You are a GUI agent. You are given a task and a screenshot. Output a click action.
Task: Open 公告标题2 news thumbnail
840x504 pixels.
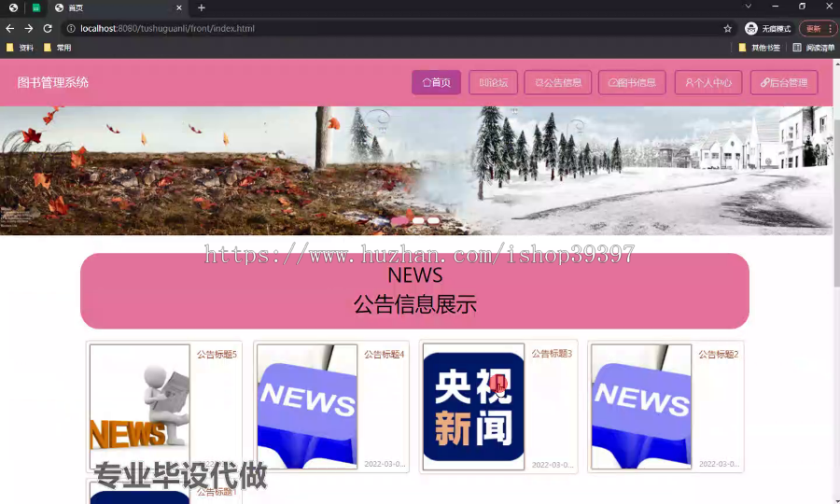[641, 407]
